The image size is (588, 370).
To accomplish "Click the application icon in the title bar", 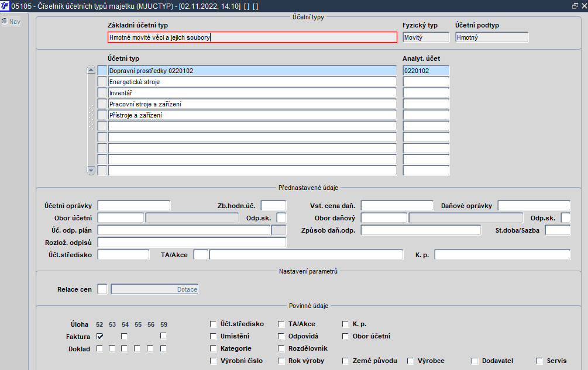I will (5, 5).
